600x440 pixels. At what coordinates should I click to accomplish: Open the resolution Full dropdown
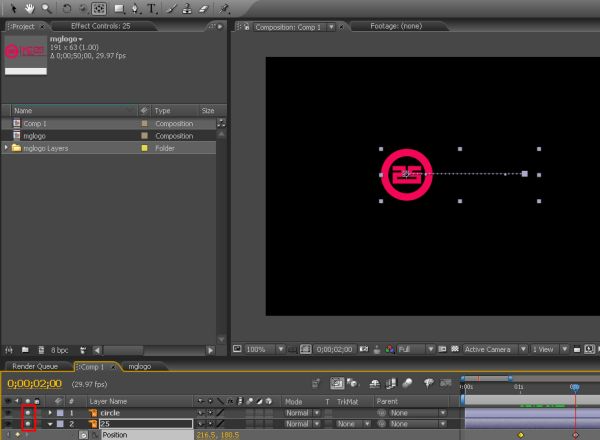point(430,349)
